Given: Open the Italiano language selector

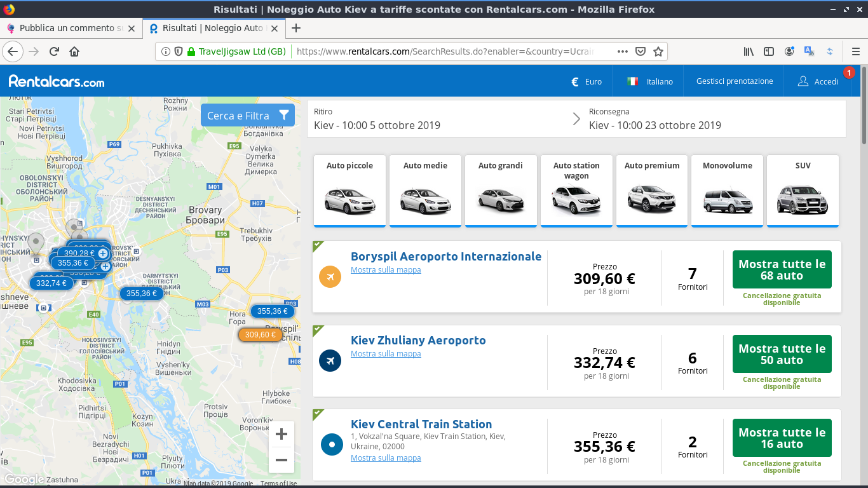Looking at the screenshot, I should pyautogui.click(x=649, y=81).
